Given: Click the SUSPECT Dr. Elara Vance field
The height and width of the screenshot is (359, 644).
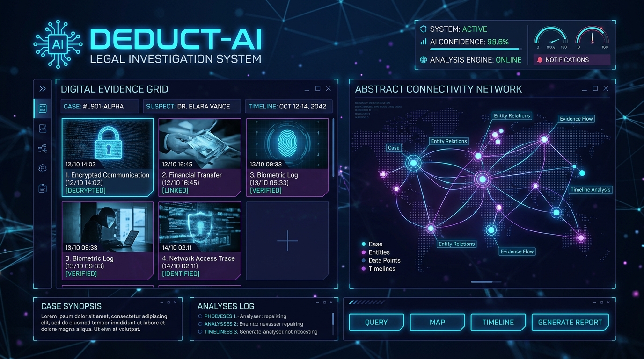Looking at the screenshot, I should (191, 106).
